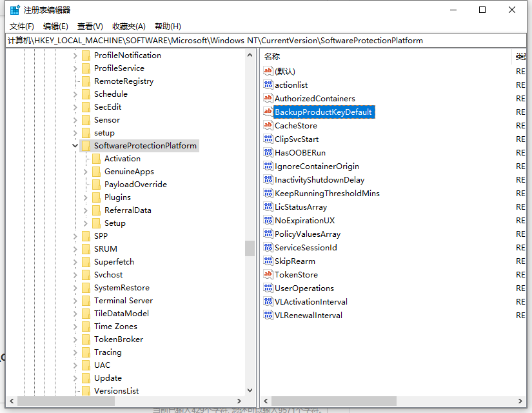
Task: Click the binary icon next to actionlist
Action: [x=268, y=85]
